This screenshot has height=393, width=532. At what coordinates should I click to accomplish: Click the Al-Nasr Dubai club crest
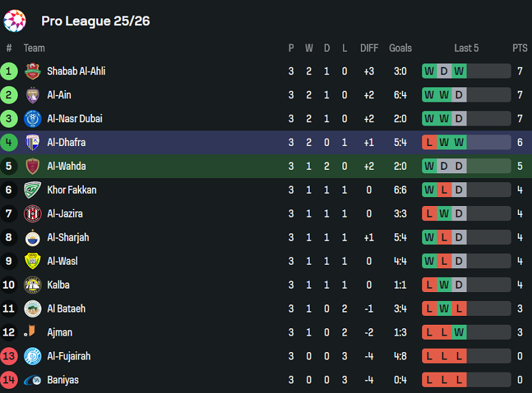(33, 119)
